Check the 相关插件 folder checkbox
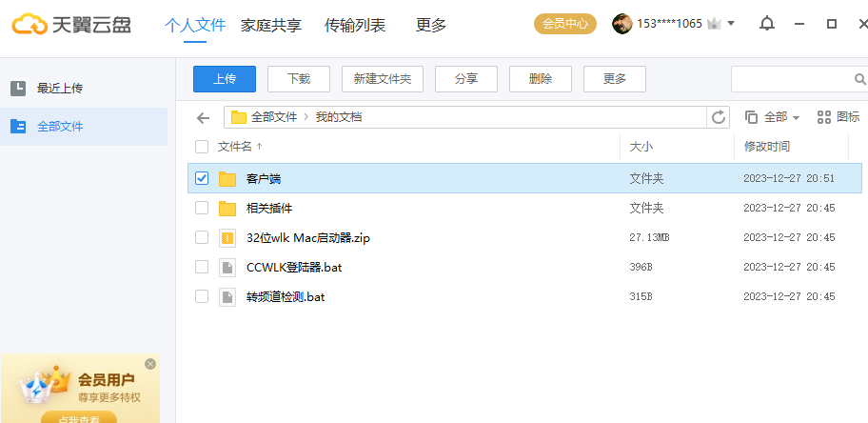 pyautogui.click(x=202, y=208)
